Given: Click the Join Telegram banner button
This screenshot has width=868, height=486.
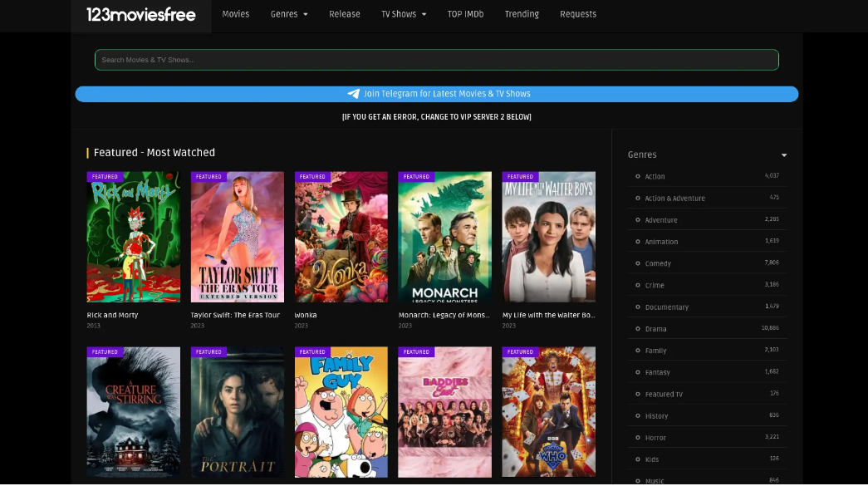Looking at the screenshot, I should [437, 94].
